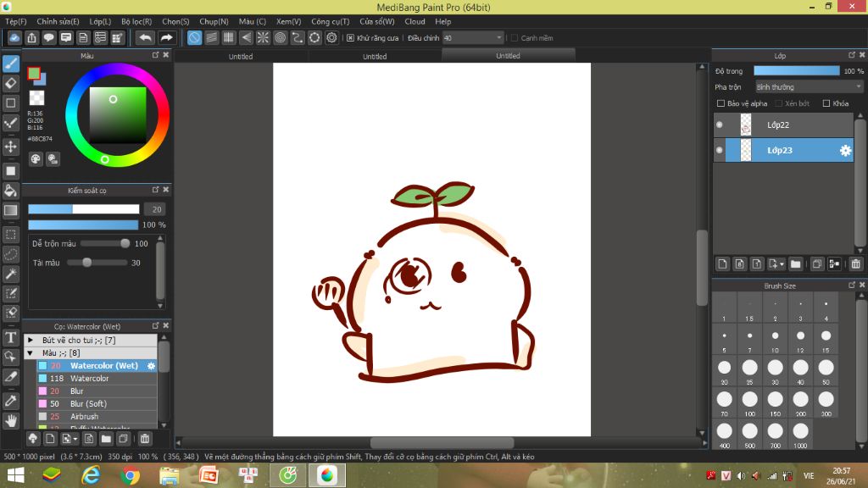868x488 pixels.
Task: Select the Eraser tool
Action: (x=10, y=84)
